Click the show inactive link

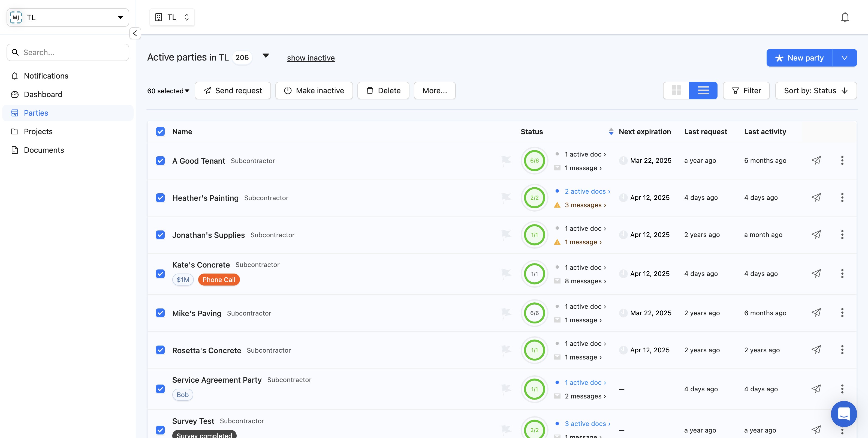pyautogui.click(x=310, y=58)
